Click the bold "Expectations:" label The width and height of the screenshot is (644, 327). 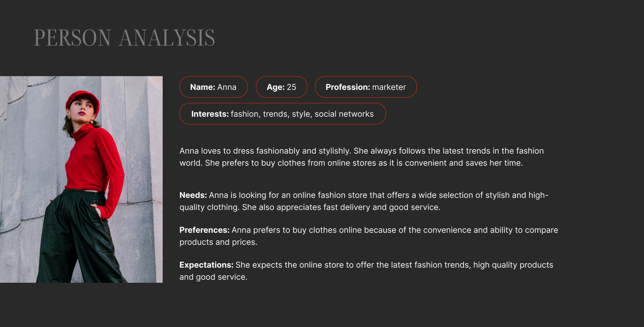(x=206, y=265)
